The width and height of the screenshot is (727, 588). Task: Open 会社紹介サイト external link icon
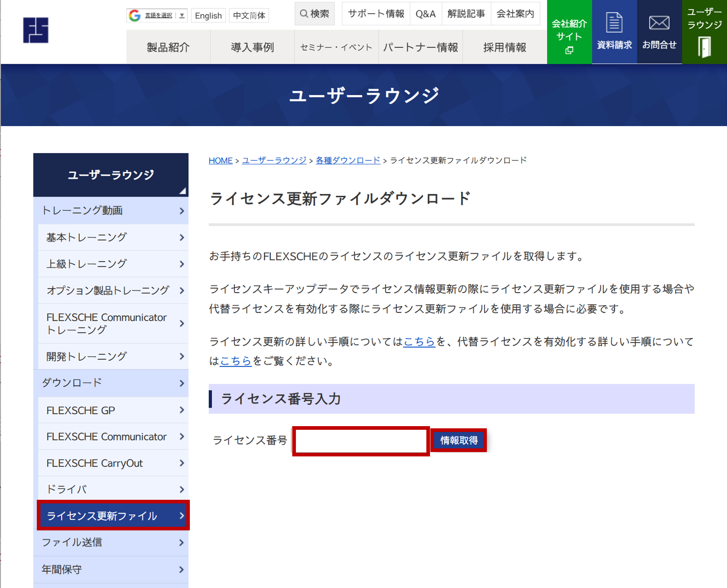tap(569, 50)
